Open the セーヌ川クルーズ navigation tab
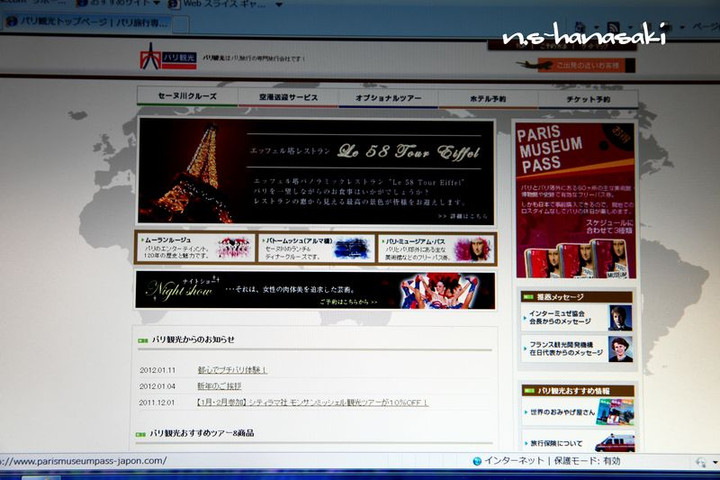Image resolution: width=720 pixels, height=480 pixels. click(x=187, y=96)
